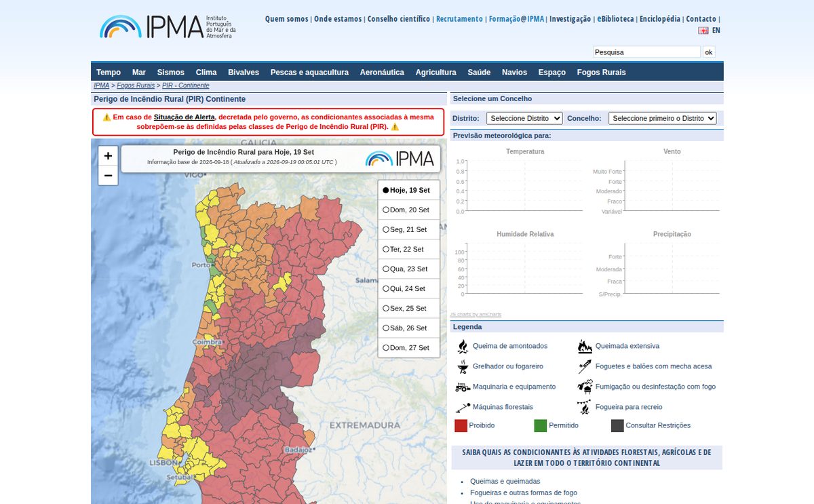Viewport: 814px width, 504px height.
Task: Open Fogueiras e outras formas de fogo link
Action: [524, 492]
